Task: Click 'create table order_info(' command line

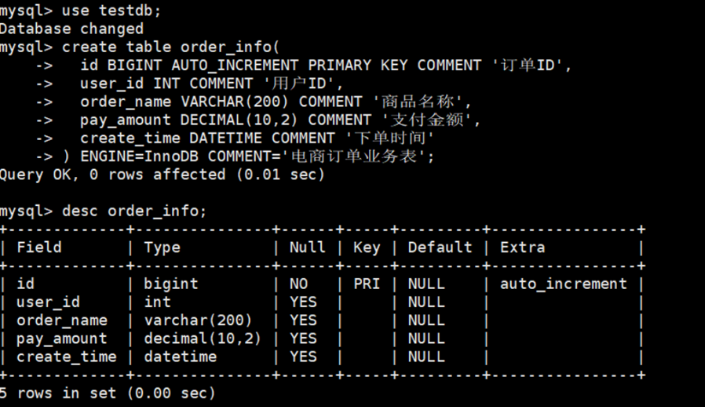Action: tap(171, 47)
